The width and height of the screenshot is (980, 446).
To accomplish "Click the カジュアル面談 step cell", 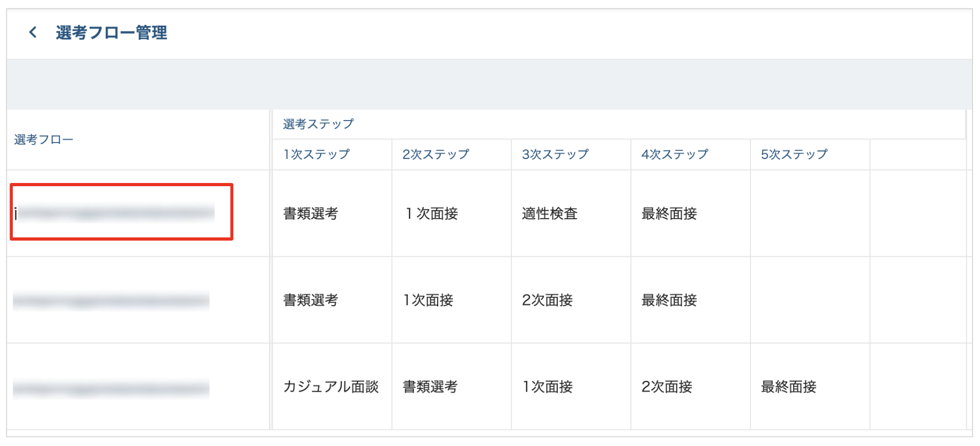I will point(331,387).
